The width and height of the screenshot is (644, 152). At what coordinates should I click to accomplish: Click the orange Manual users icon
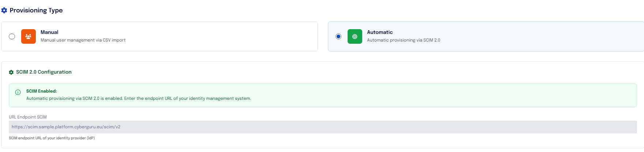[x=29, y=36]
